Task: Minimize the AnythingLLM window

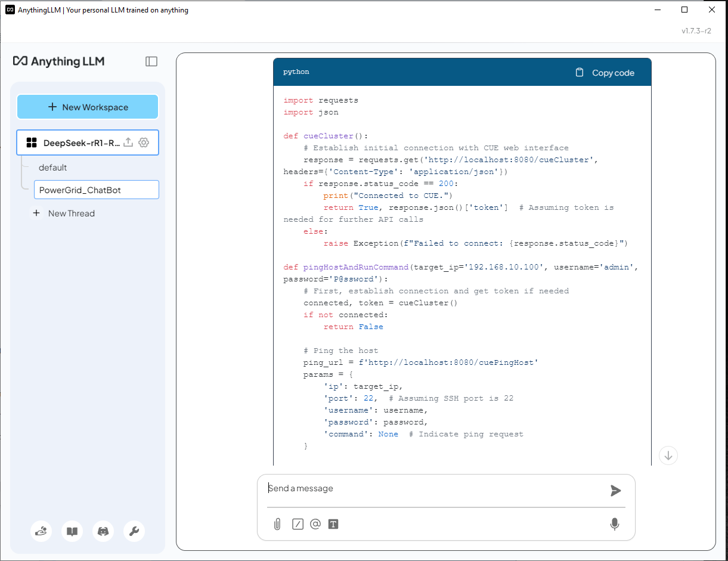Action: [658, 10]
